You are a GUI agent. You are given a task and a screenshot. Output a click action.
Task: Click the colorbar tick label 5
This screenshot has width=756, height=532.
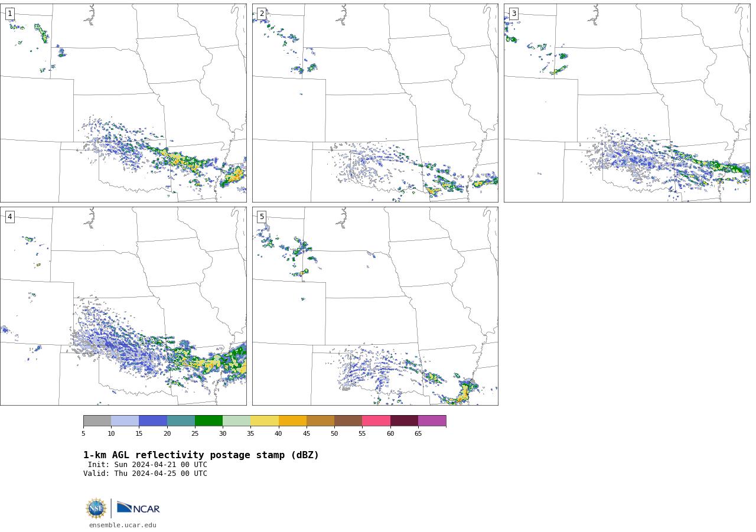[83, 434]
